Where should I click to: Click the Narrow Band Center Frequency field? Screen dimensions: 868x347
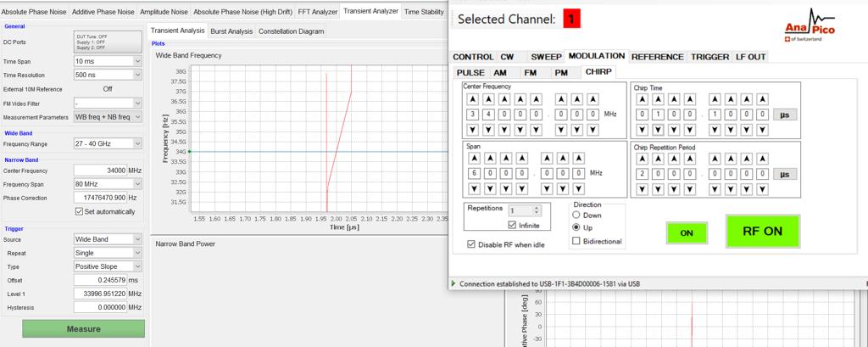100,171
